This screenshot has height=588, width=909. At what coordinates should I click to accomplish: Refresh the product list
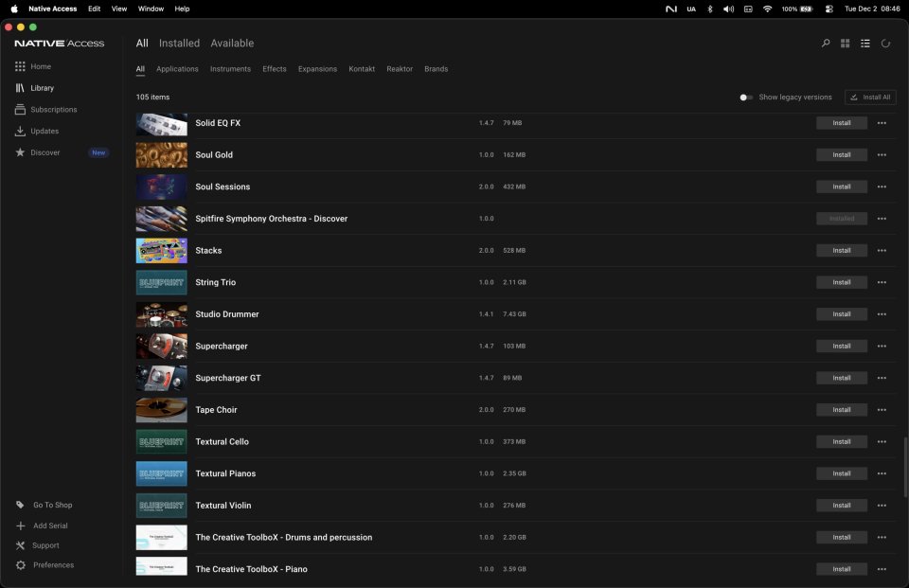point(884,43)
